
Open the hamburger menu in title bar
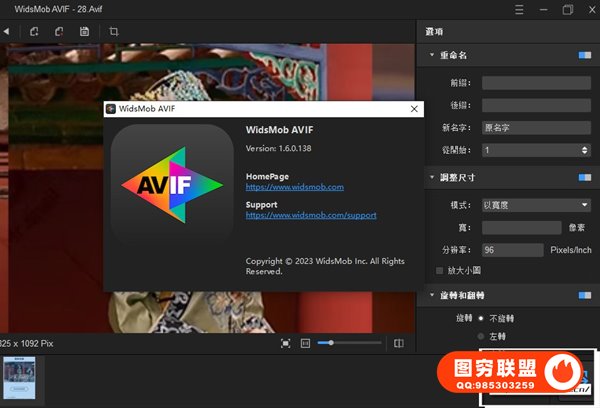(x=517, y=10)
